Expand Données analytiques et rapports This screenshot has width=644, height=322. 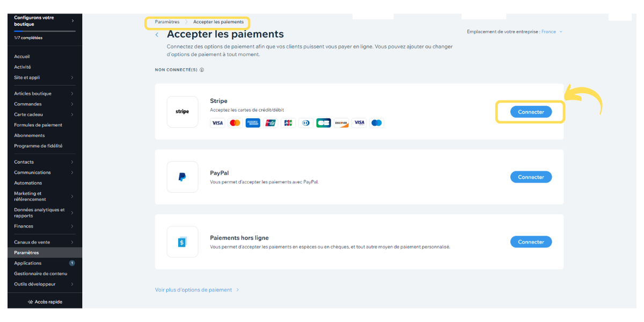(x=45, y=213)
